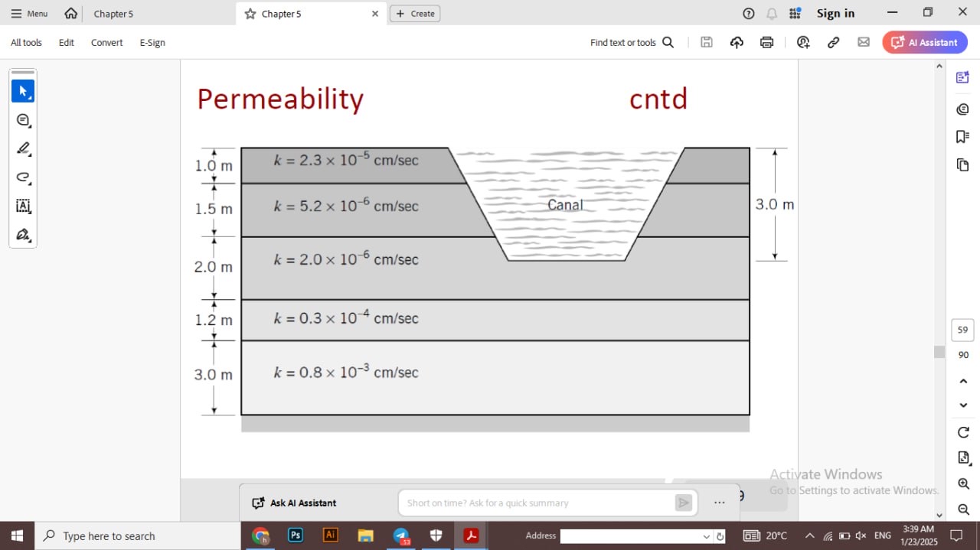Click the scrollbar up arrow
Image resolution: width=980 pixels, height=550 pixels.
(x=939, y=66)
